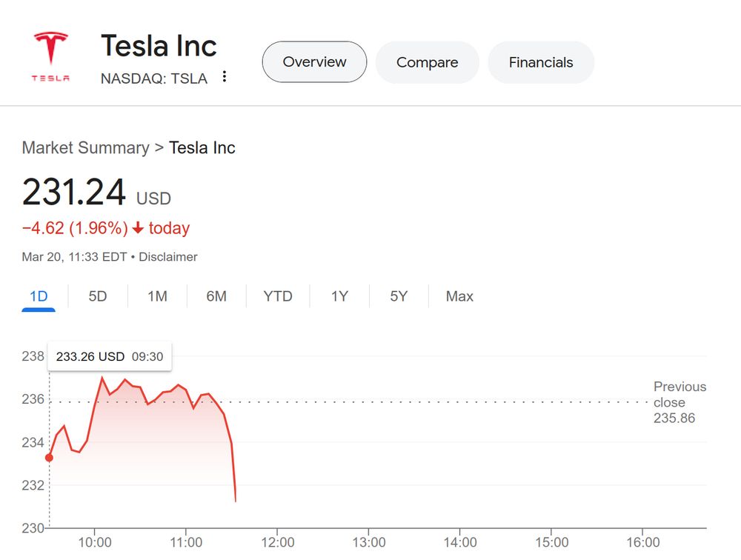View the 6M chart period
This screenshot has height=560, width=741.
[x=216, y=296]
